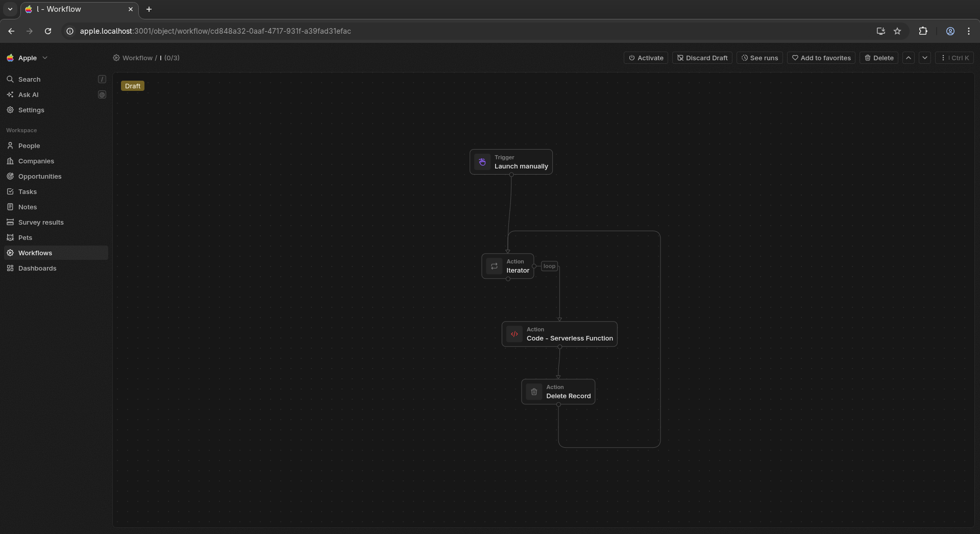Screen dimensions: 980x534
Task: Expand the Apple workspace switcher chevron
Action: coord(45,58)
